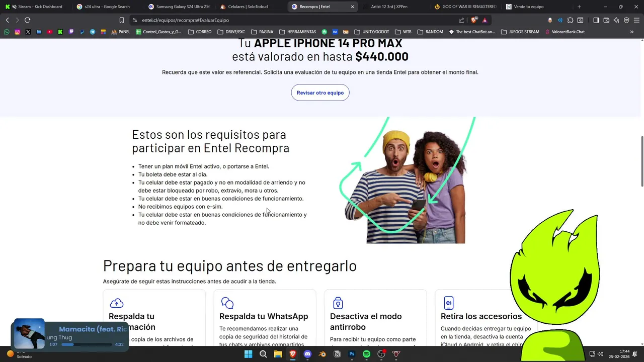Open Telegram bookmark icon
This screenshot has width=644, height=362.
tap(93, 32)
